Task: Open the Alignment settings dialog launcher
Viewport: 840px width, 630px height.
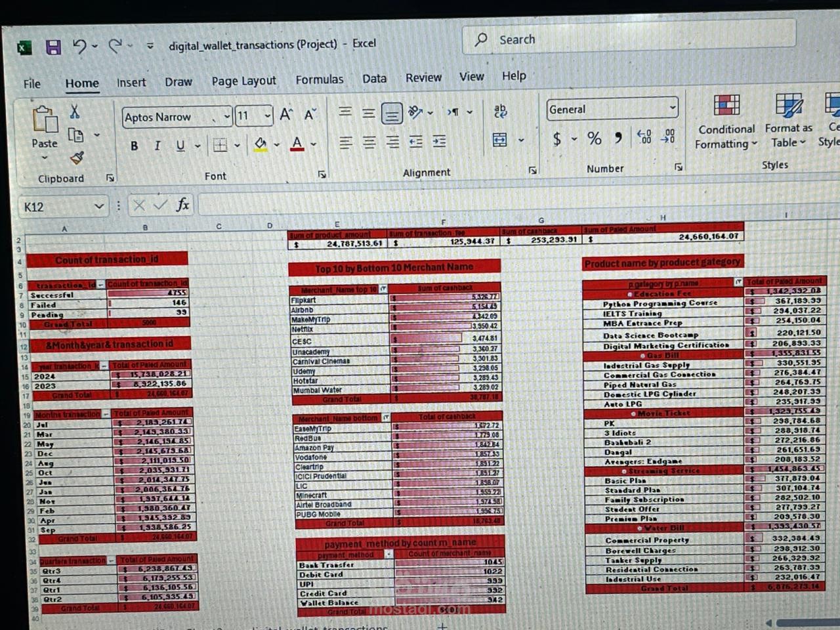Action: pos(532,170)
